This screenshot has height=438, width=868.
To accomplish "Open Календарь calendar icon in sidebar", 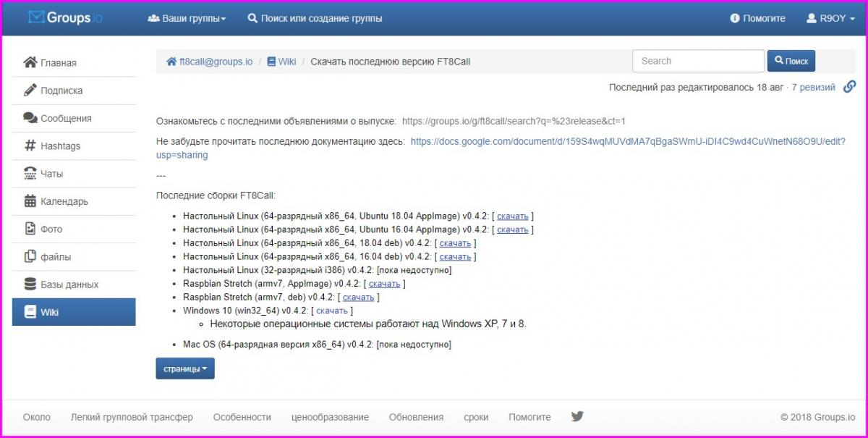I will click(30, 201).
